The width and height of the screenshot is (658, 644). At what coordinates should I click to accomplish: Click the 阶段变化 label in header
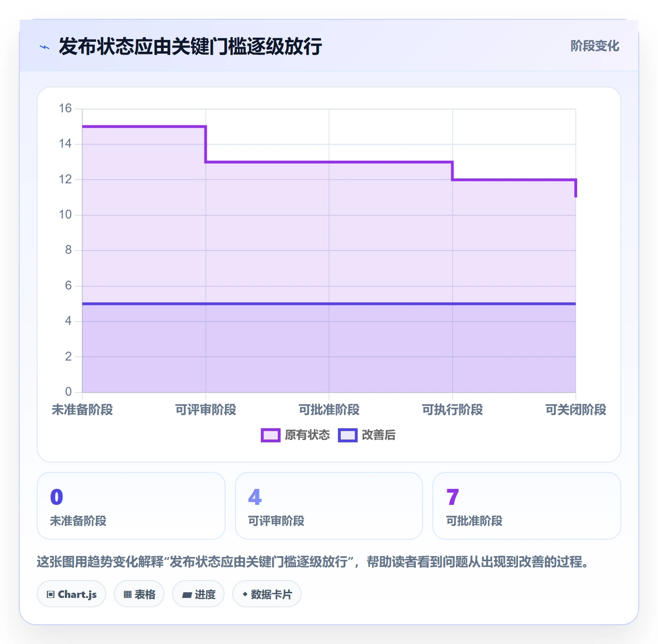pos(595,46)
